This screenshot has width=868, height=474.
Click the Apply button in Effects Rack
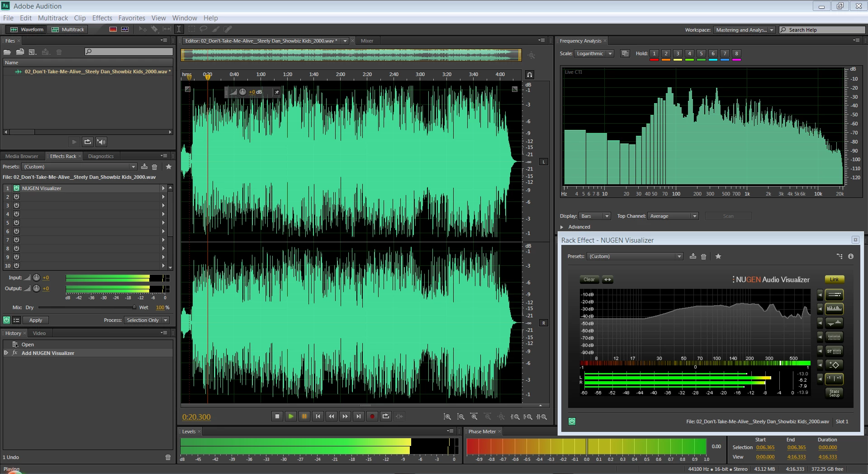point(36,320)
